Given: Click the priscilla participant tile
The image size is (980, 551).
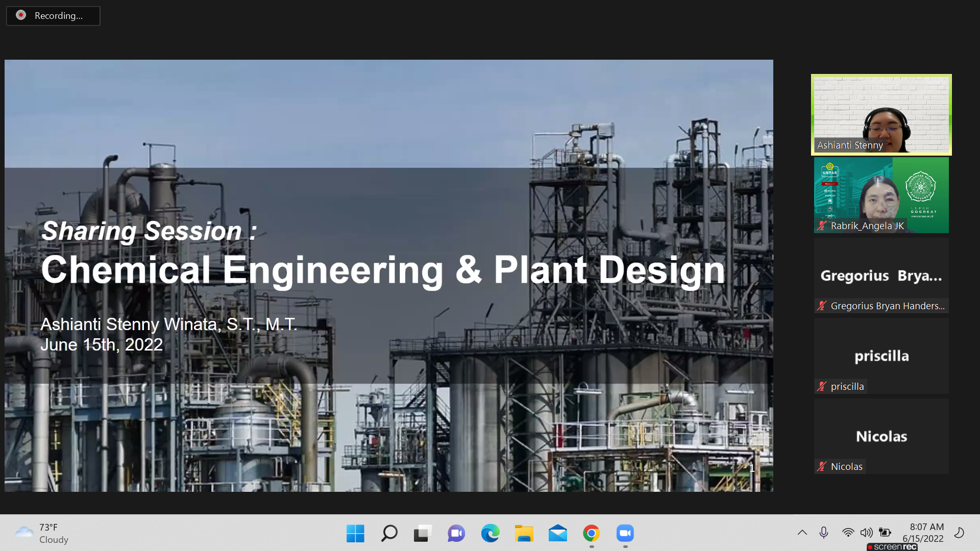Looking at the screenshot, I should click(x=881, y=356).
